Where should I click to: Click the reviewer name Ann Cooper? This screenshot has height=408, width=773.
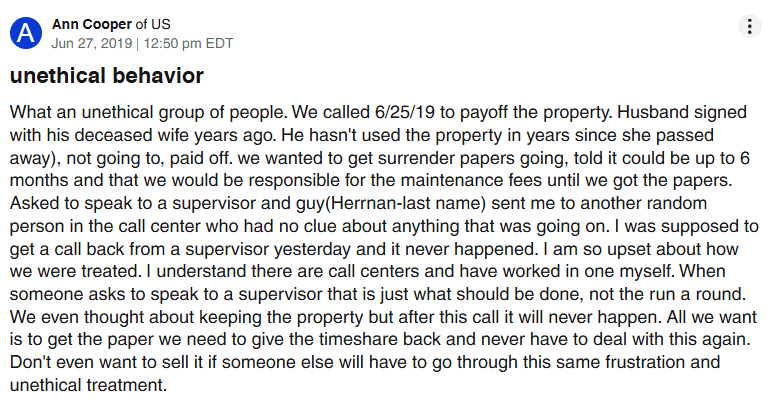point(90,23)
